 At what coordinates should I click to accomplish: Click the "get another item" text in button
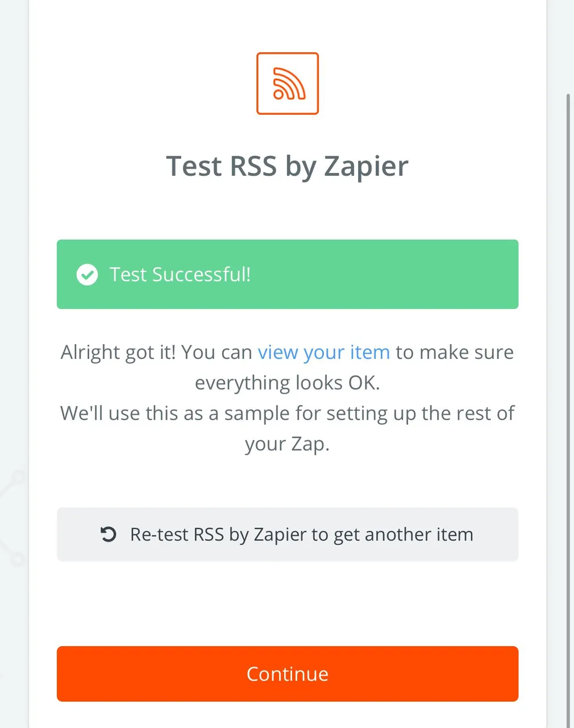click(x=404, y=535)
